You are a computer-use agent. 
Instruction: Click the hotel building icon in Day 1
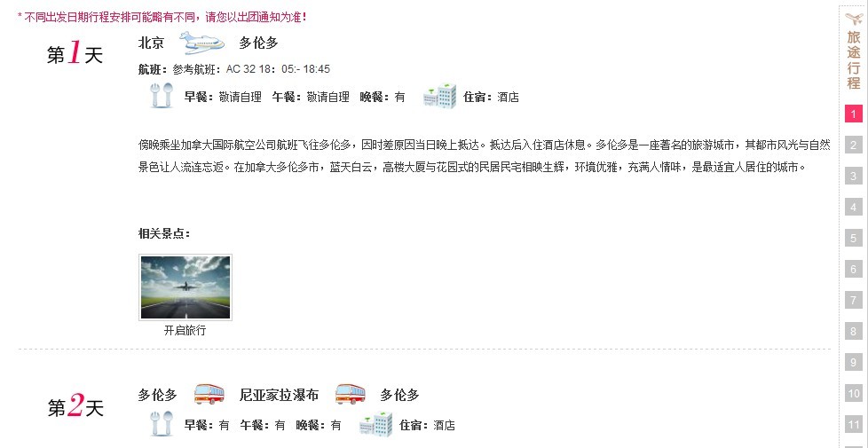point(439,96)
